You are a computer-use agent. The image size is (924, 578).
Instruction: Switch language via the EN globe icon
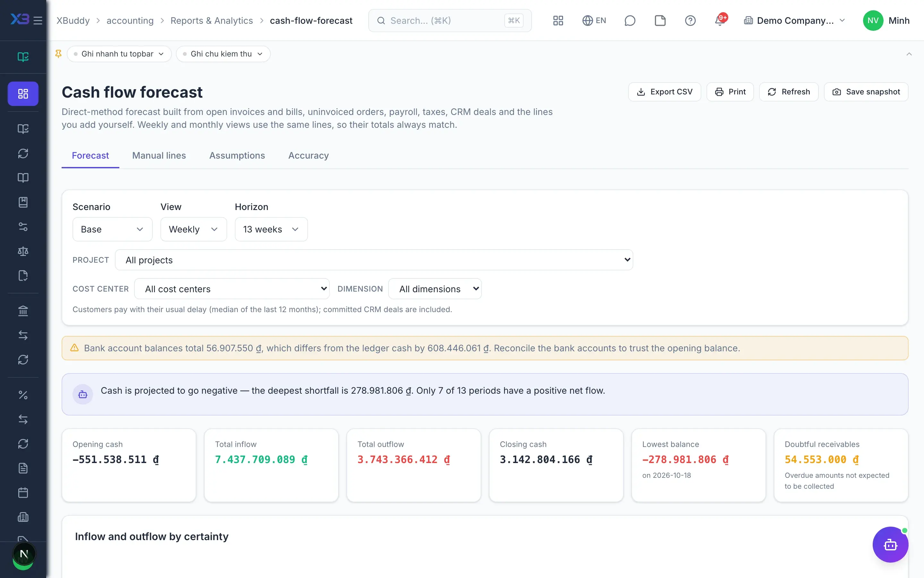(594, 21)
